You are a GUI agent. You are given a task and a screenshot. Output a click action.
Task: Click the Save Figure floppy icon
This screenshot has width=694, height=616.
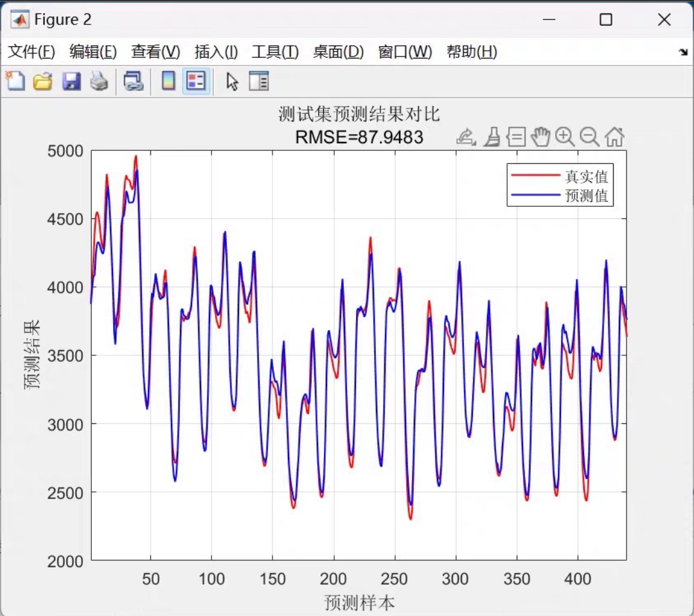coord(71,82)
